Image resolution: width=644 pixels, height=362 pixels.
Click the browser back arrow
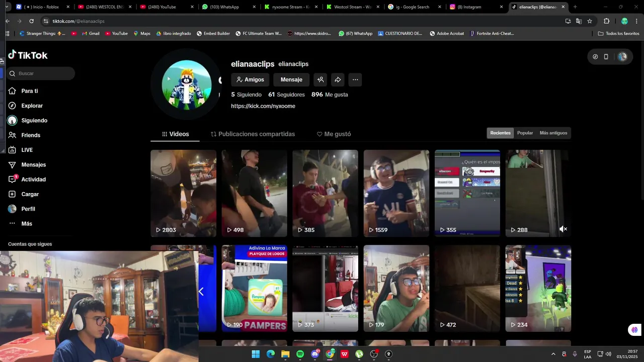point(8,21)
